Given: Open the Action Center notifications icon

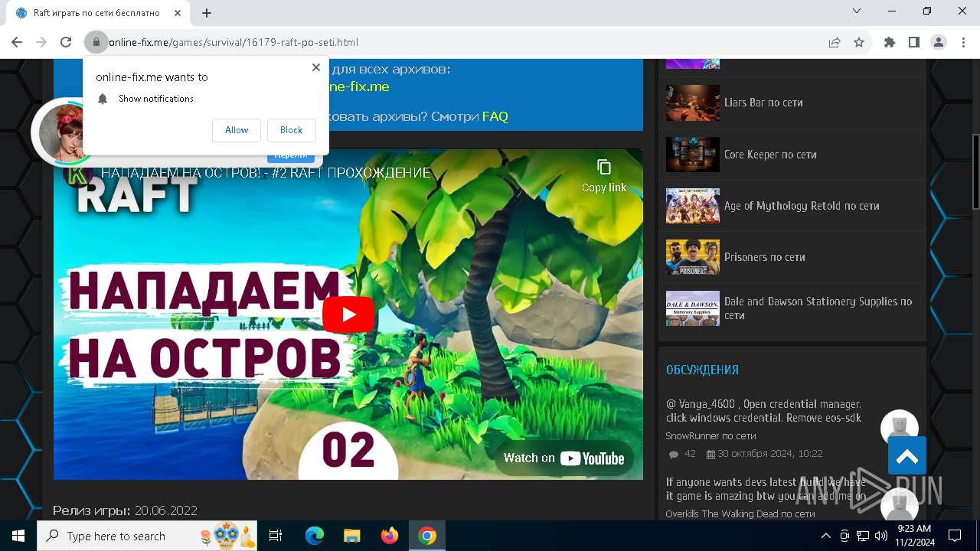Looking at the screenshot, I should point(955,536).
